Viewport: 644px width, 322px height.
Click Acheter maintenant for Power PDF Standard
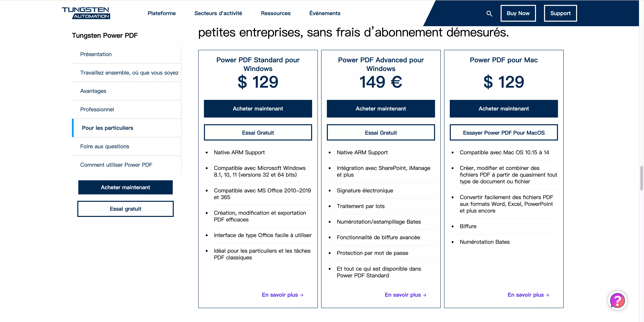pos(258,109)
